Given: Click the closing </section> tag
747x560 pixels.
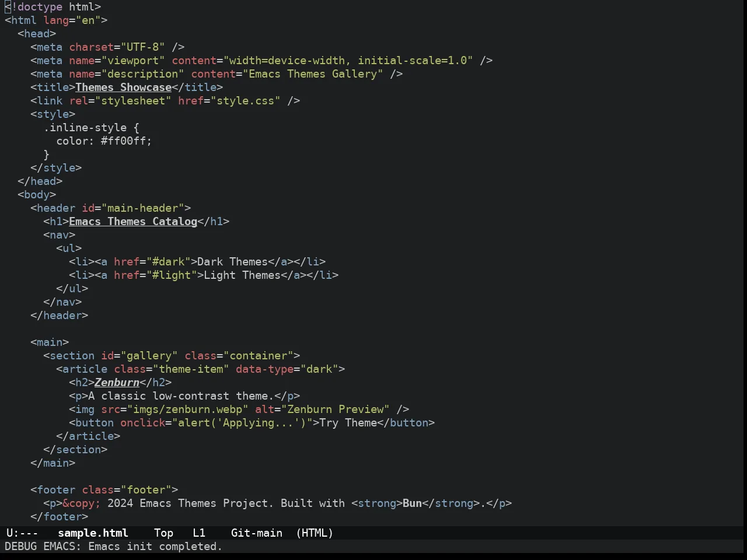Looking at the screenshot, I should click(x=75, y=449).
